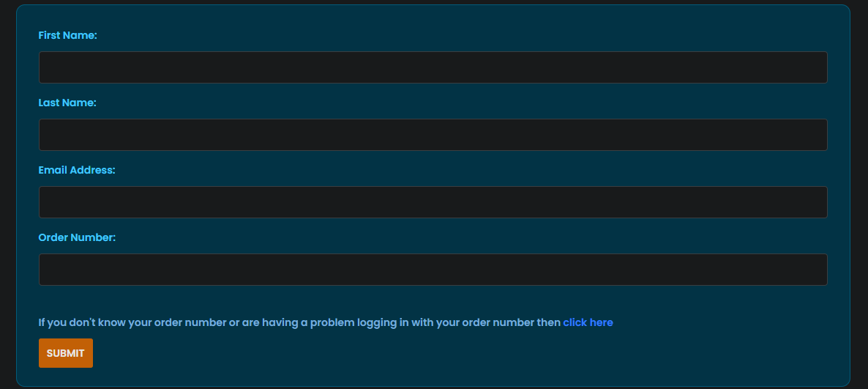Click empty space inside the teal form panel
Screen dimensions: 868x389
(443, 355)
